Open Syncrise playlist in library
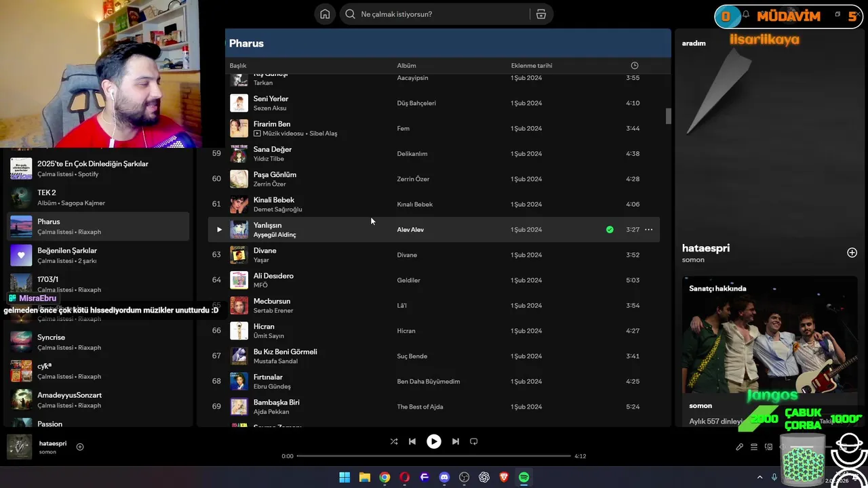 (x=98, y=342)
